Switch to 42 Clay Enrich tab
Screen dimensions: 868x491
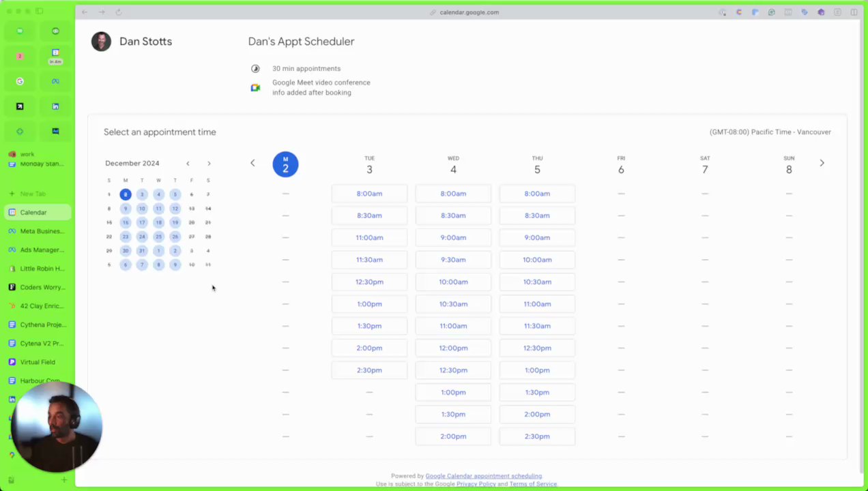[38, 306]
